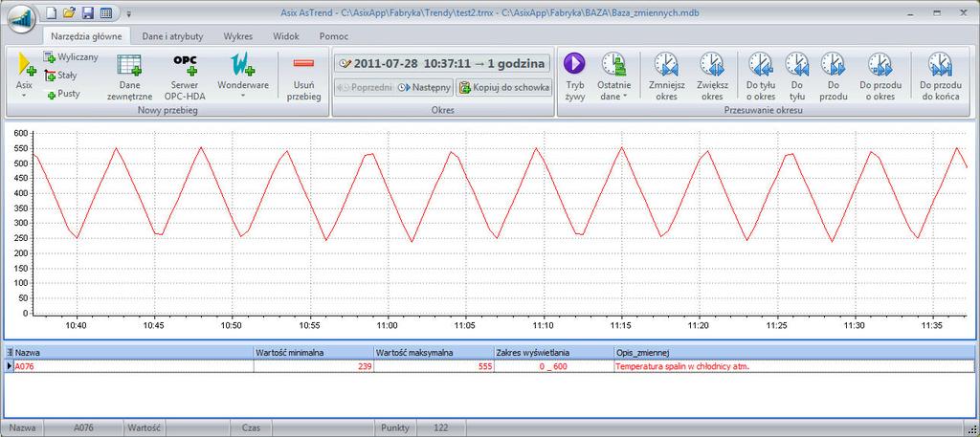The height and width of the screenshot is (437, 980).
Task: Add a Pusty empty series
Action: point(63,95)
